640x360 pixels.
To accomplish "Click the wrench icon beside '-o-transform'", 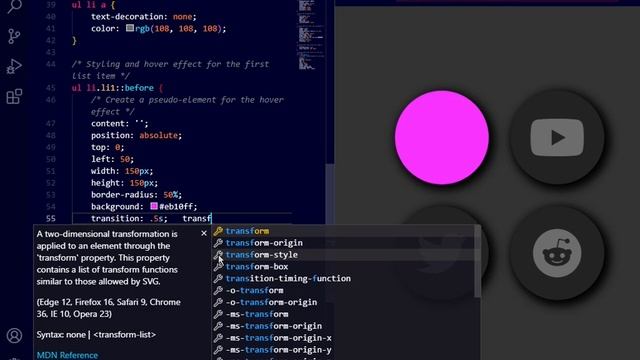I will click(x=218, y=290).
